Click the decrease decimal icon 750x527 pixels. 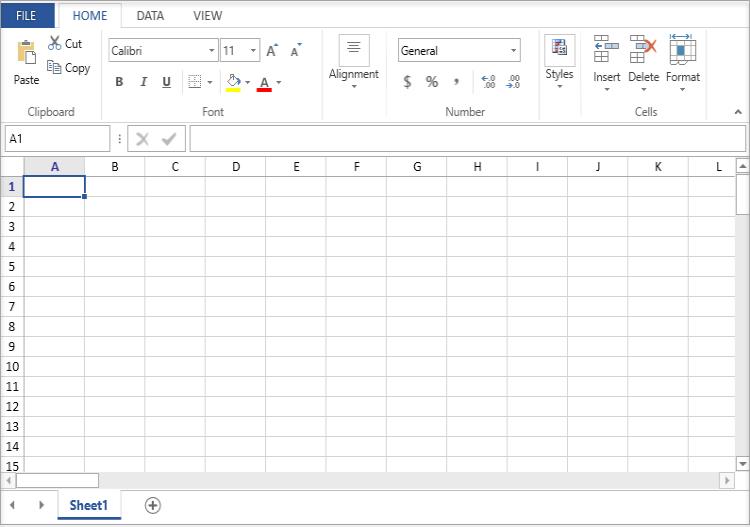tap(513, 82)
